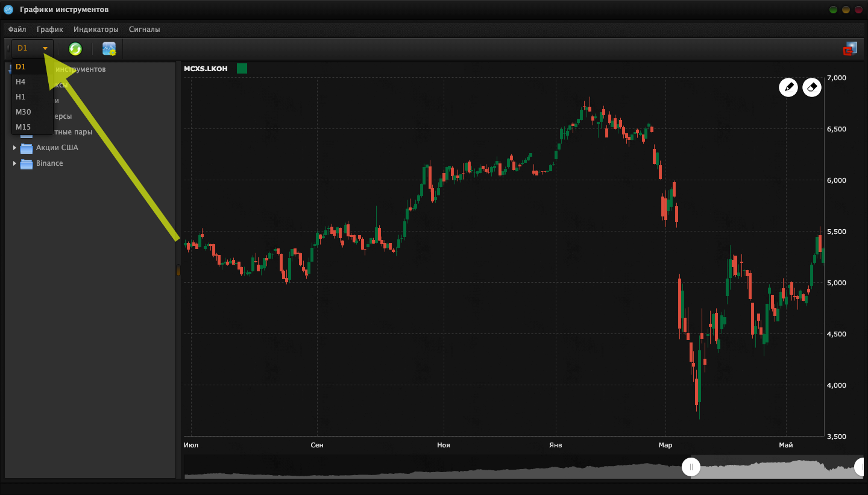Click the MCXS.LKOH chart legend label
The height and width of the screenshot is (495, 868).
(206, 69)
